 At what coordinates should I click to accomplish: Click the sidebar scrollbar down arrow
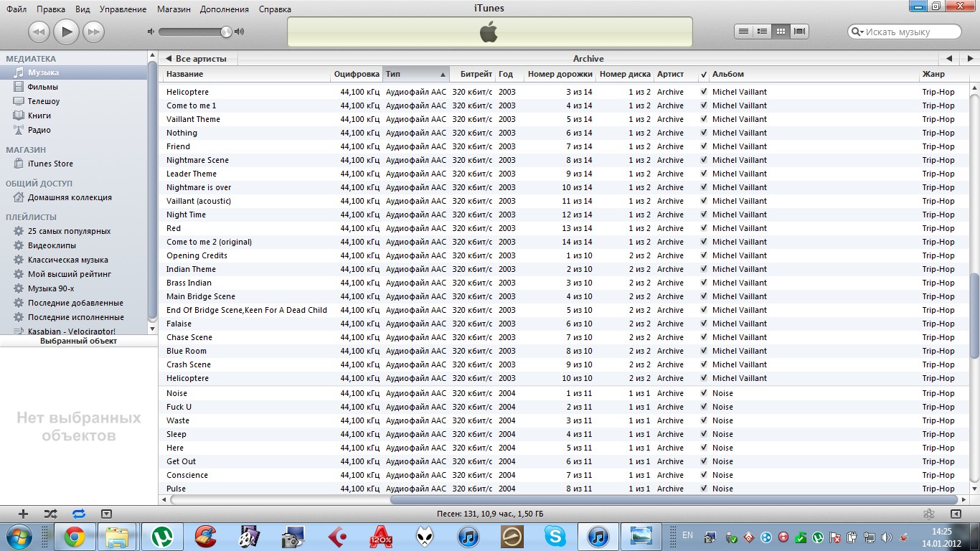pos(152,328)
